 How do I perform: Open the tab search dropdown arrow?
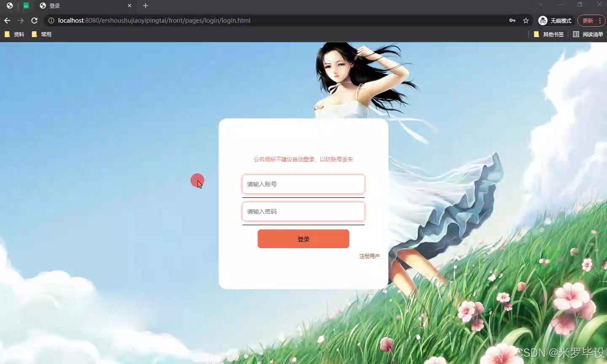[541, 4]
